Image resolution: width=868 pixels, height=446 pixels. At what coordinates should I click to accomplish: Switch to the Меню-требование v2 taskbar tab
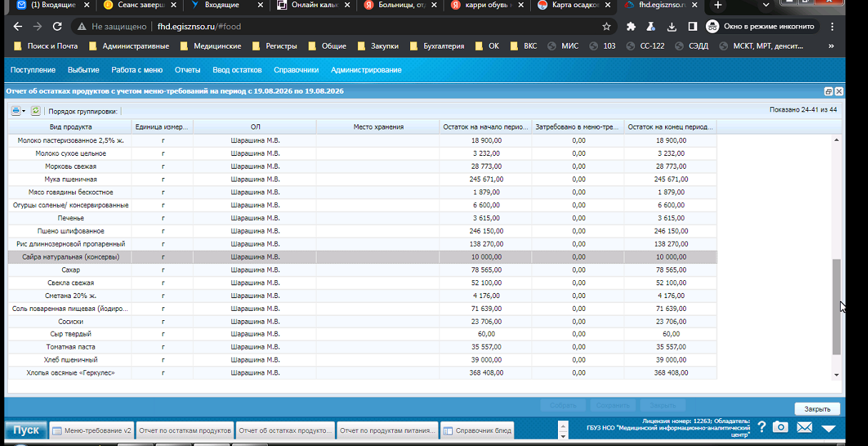click(x=91, y=431)
